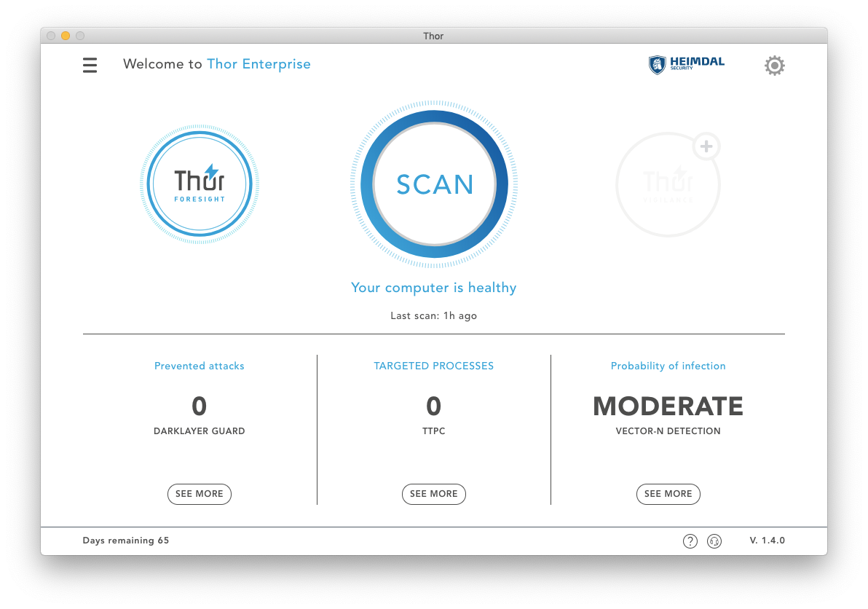This screenshot has width=868, height=609.
Task: See more about Targeted Processes
Action: pyautogui.click(x=434, y=494)
